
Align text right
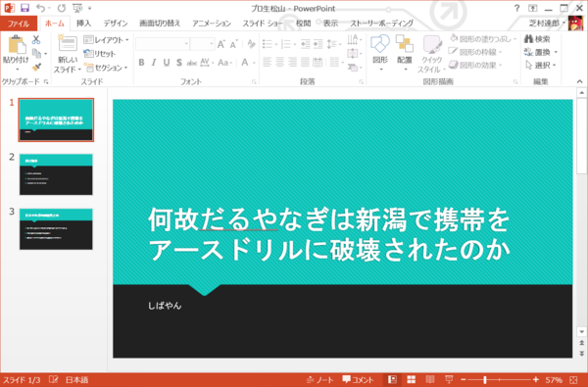292,62
